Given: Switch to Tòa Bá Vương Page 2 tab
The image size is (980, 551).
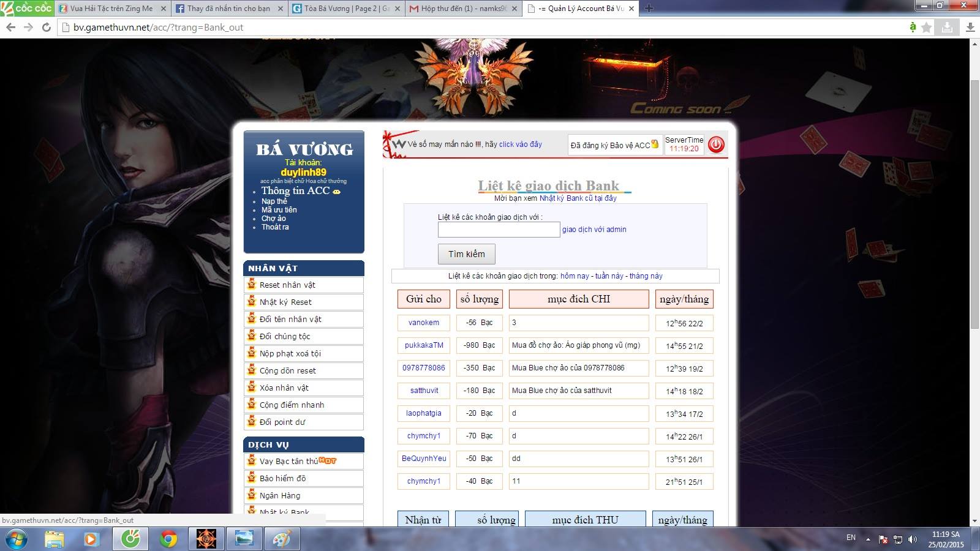Looking at the screenshot, I should [x=346, y=9].
